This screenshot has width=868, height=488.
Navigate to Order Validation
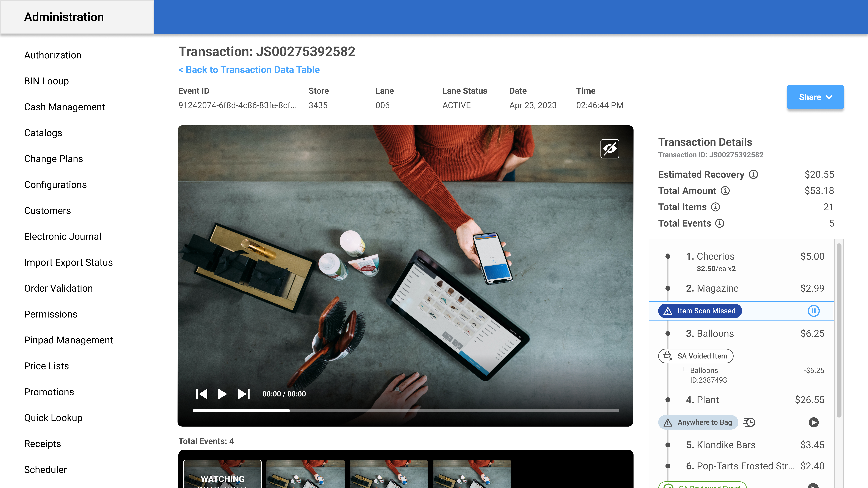59,288
